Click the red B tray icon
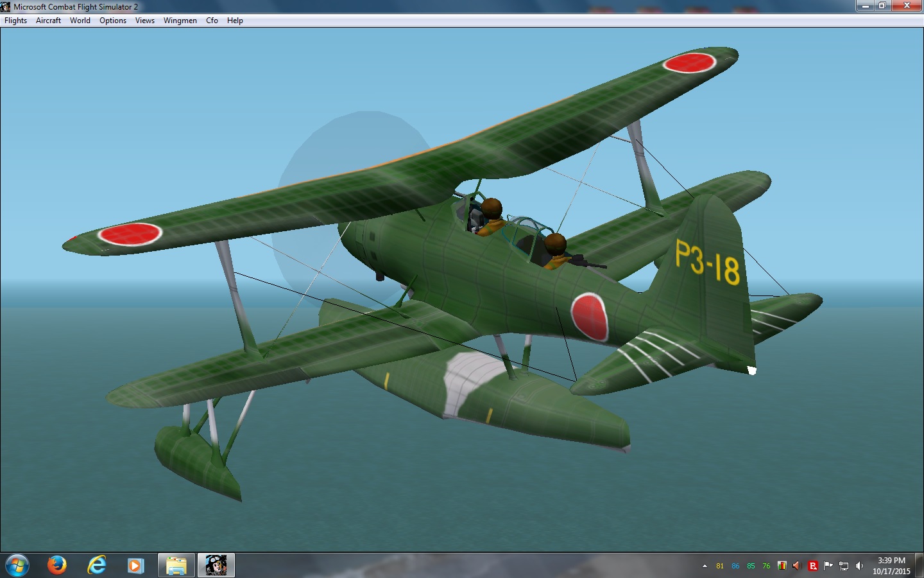 (813, 566)
